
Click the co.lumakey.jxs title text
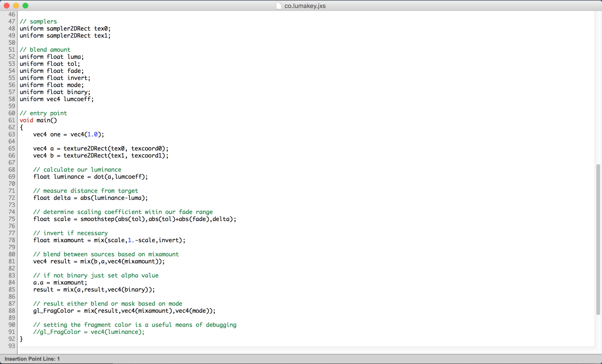point(305,6)
